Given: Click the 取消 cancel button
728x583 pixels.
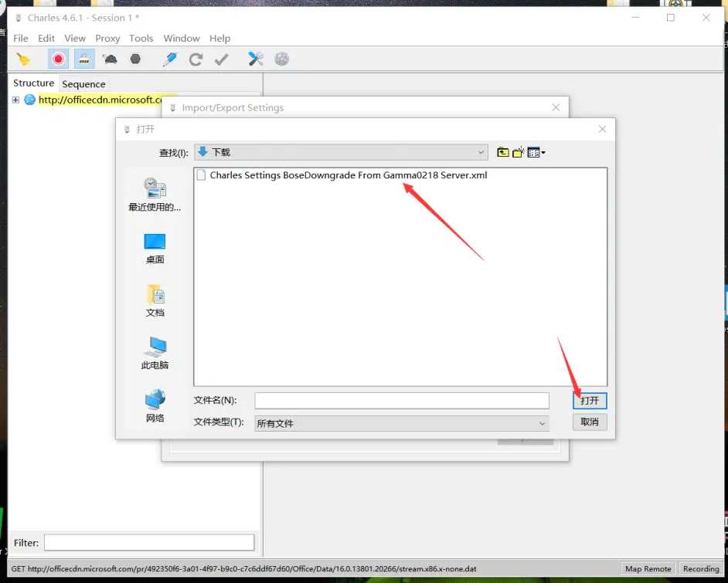Looking at the screenshot, I should [590, 422].
